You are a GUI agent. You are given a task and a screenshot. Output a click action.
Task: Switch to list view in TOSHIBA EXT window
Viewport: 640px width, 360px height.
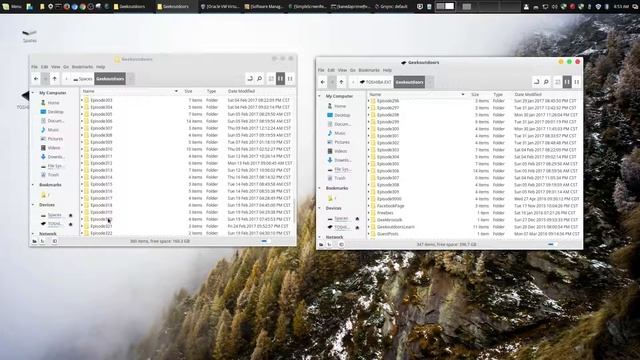click(567, 82)
